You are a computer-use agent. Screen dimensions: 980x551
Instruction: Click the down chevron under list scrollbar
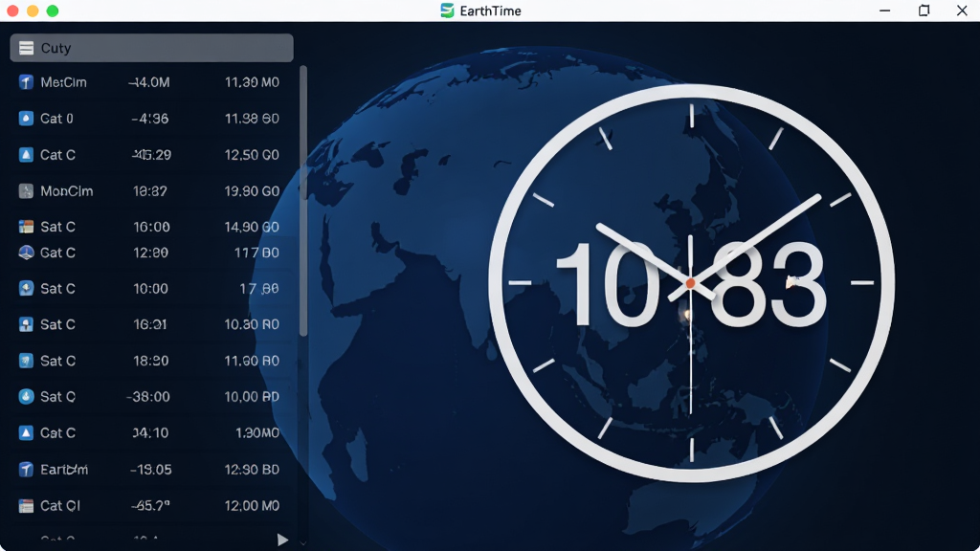click(303, 542)
